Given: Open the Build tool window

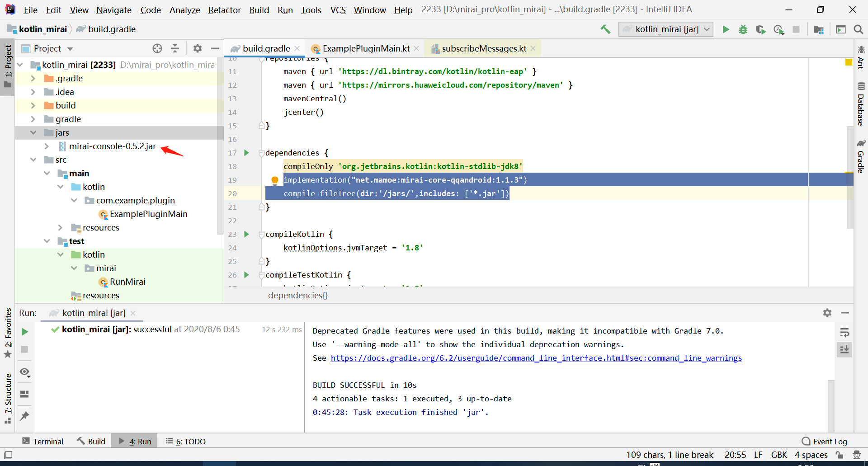Looking at the screenshot, I should (x=91, y=442).
